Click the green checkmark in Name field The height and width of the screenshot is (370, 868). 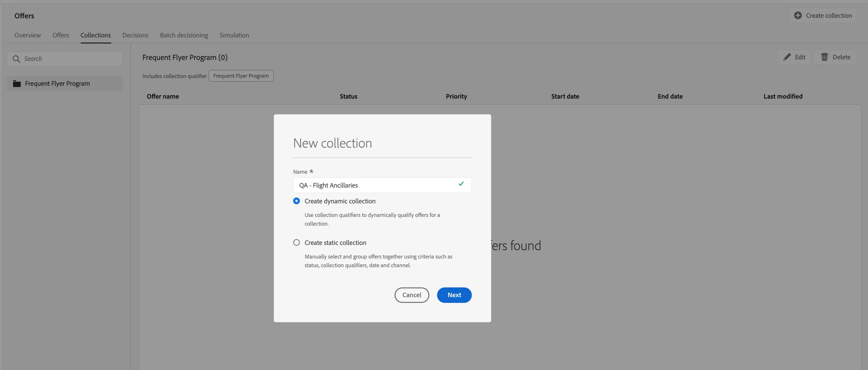(461, 184)
